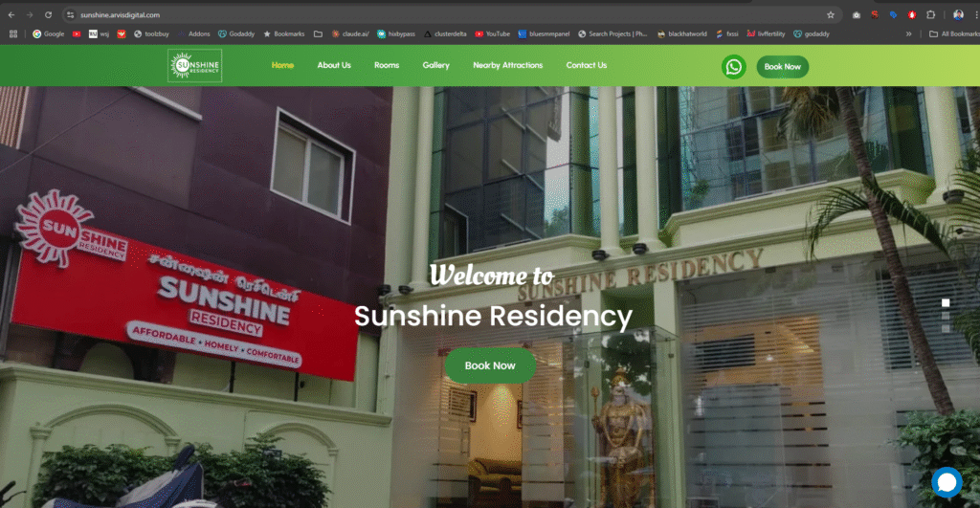The image size is (980, 508).
Task: Open the Chrome profile avatar
Action: 958,15
